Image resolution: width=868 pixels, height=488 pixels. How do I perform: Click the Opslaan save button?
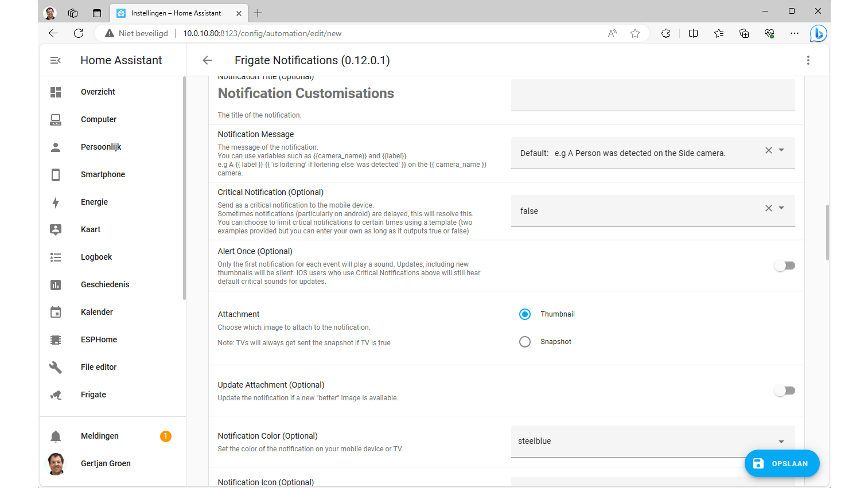[781, 463]
